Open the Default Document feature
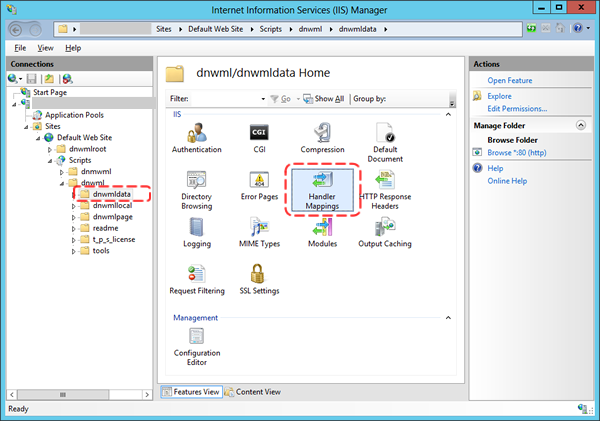The height and width of the screenshot is (421, 600). [385, 142]
